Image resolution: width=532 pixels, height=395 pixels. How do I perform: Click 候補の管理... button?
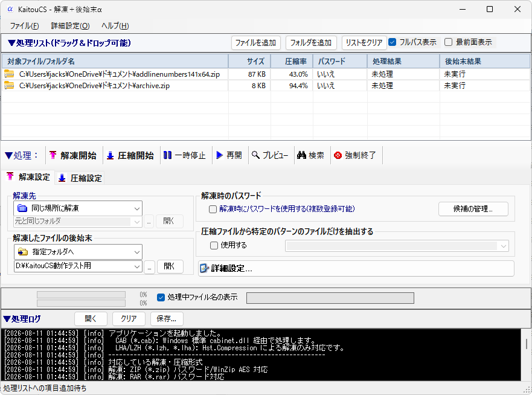[473, 209]
